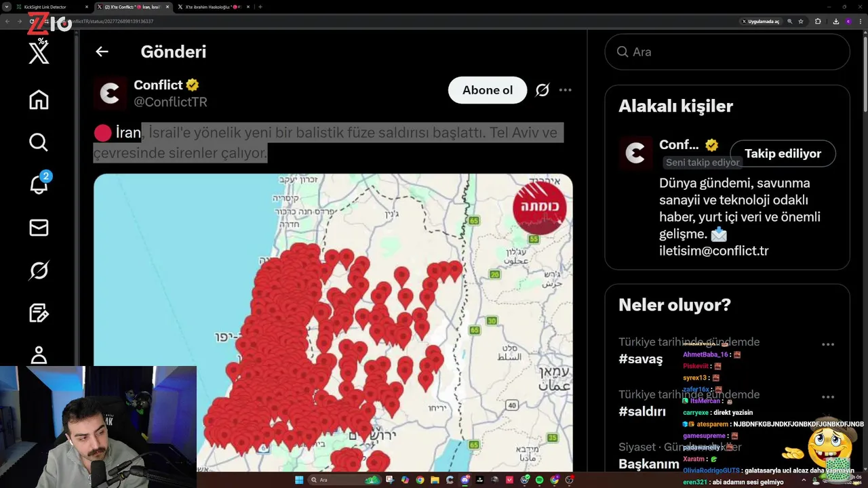868x488 pixels.
Task: Open the X home feed icon
Action: [x=39, y=100]
